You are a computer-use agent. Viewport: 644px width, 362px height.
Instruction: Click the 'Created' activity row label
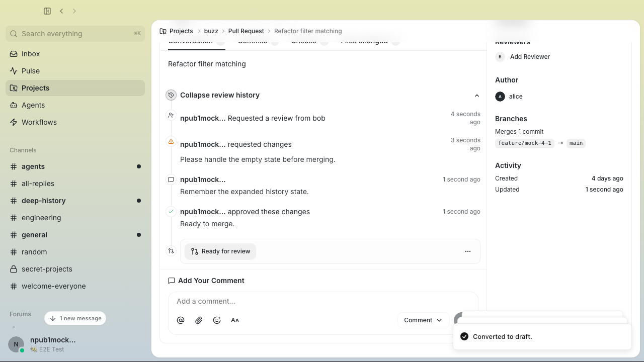[x=506, y=178]
